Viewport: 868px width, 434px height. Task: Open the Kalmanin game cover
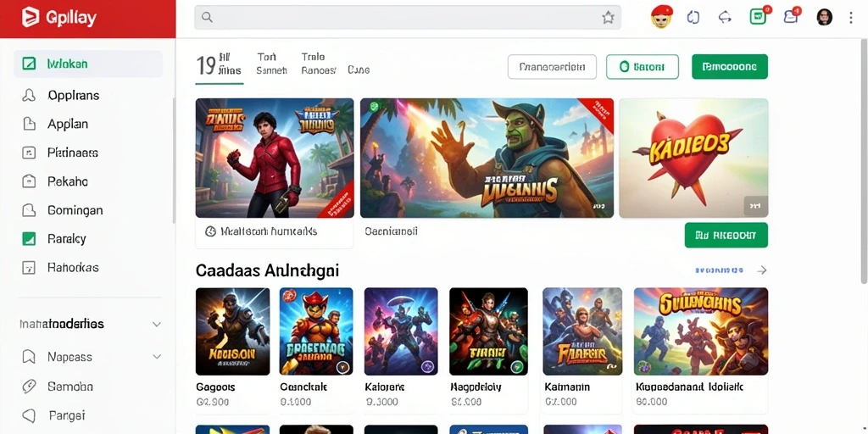coord(582,331)
